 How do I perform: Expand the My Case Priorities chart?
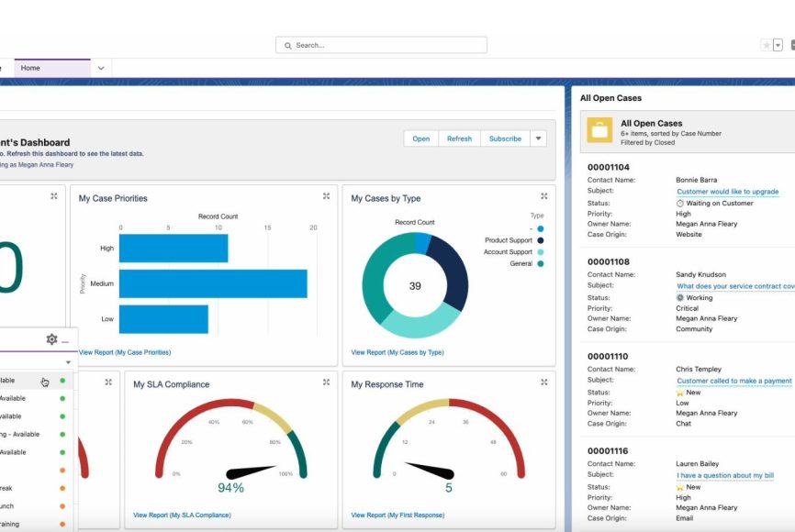click(x=326, y=196)
